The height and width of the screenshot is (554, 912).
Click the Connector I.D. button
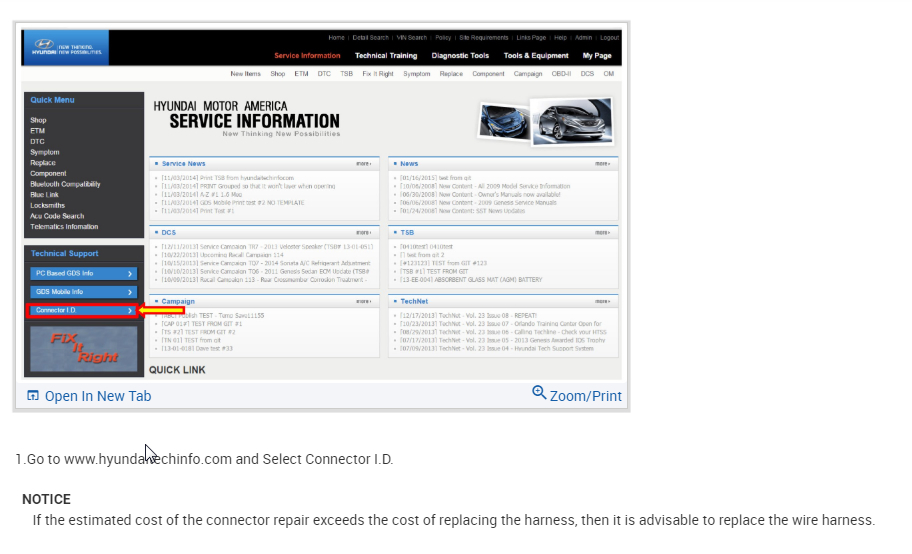[x=83, y=310]
